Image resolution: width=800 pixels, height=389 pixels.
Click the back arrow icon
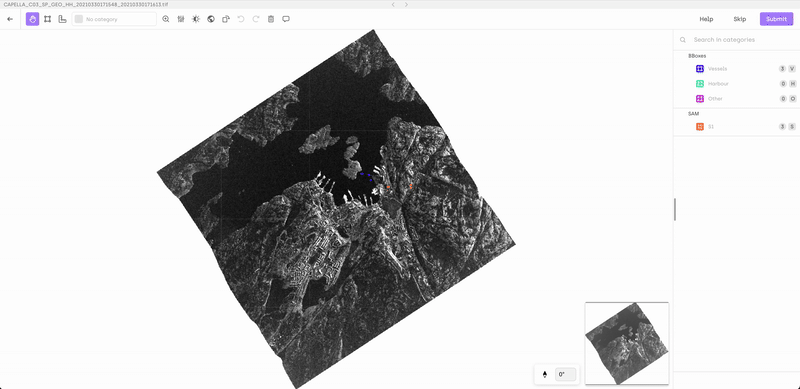(x=10, y=19)
